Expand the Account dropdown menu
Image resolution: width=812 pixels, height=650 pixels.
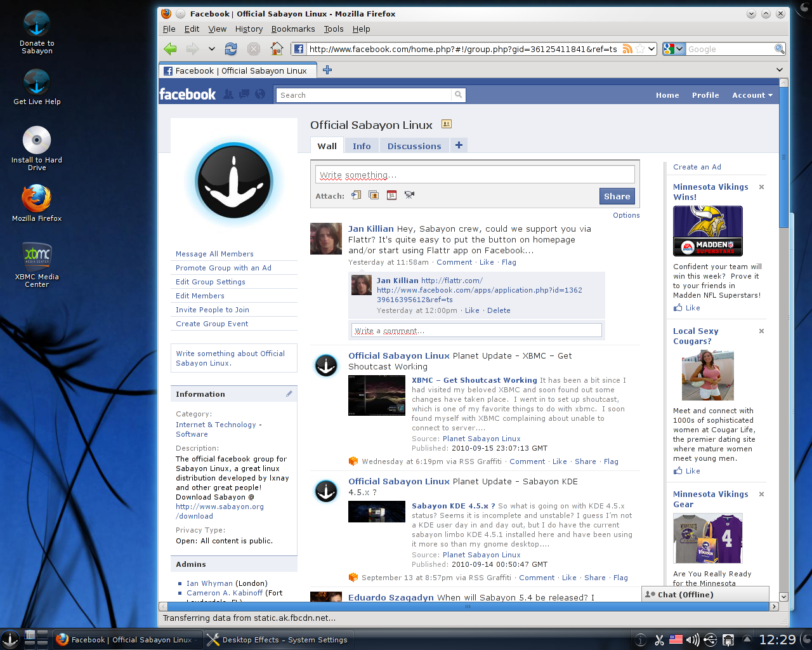pos(752,95)
